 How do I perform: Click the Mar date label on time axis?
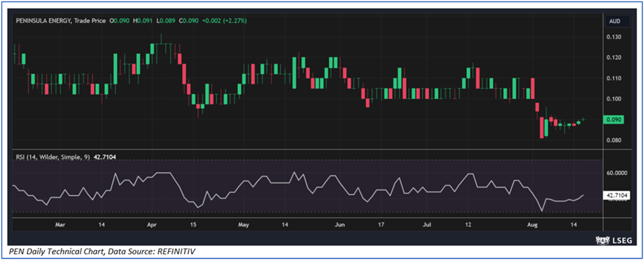[60, 225]
